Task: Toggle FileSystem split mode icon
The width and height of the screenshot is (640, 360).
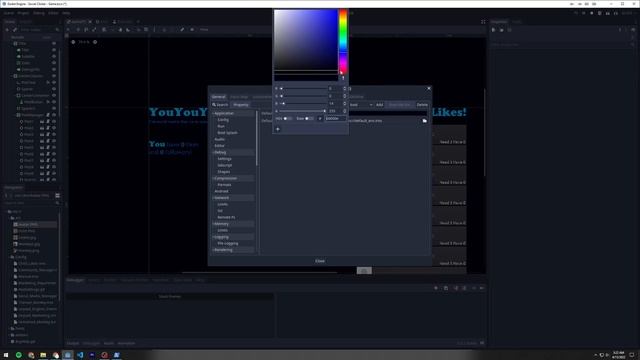Action: tap(58, 196)
